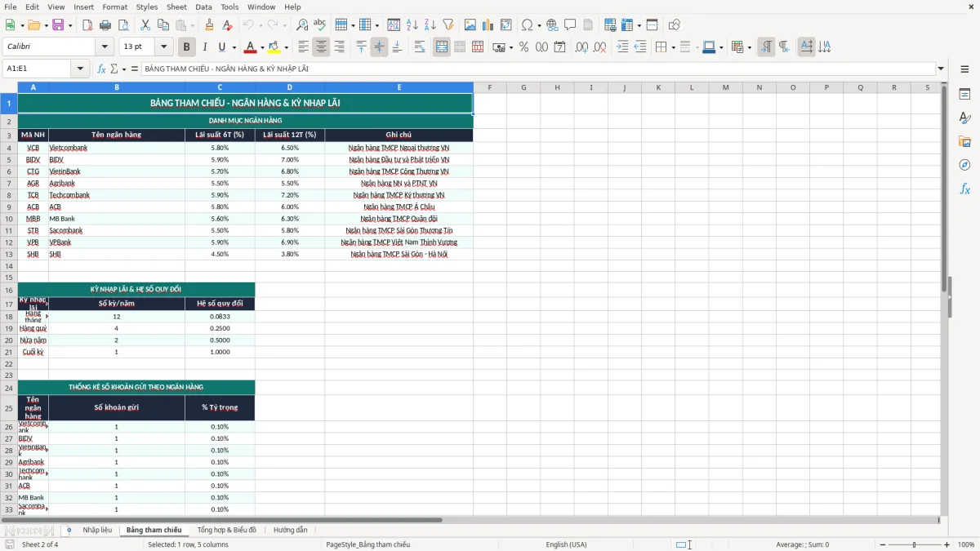
Task: Click the Insert Comment icon
Action: (x=570, y=25)
